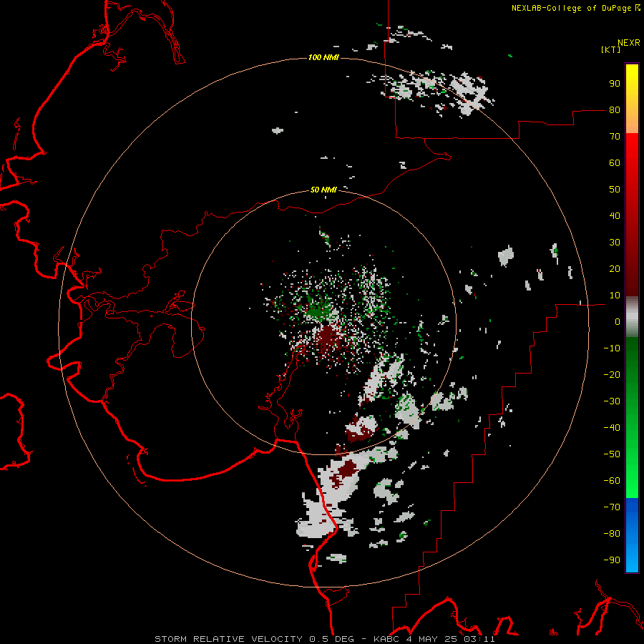Image resolution: width=644 pixels, height=644 pixels.
Task: Click the positive 80 scale value
Action: [615, 109]
